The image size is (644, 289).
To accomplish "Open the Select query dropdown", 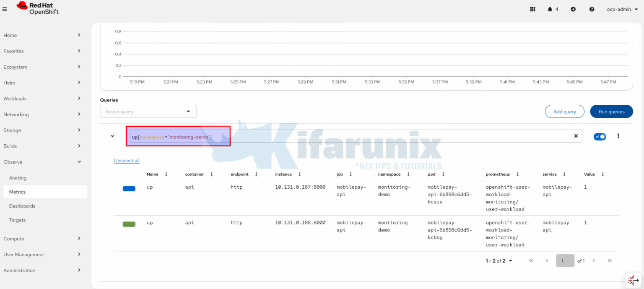I will 148,112.
